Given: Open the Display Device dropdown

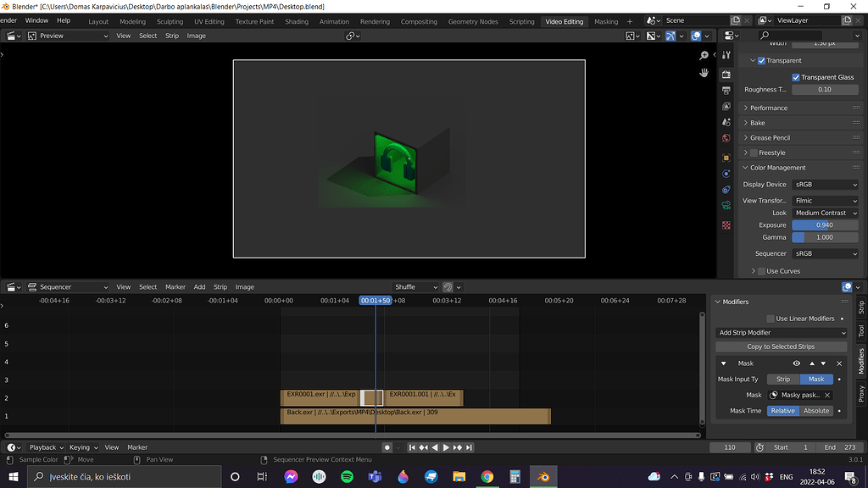Looking at the screenshot, I should (x=826, y=185).
